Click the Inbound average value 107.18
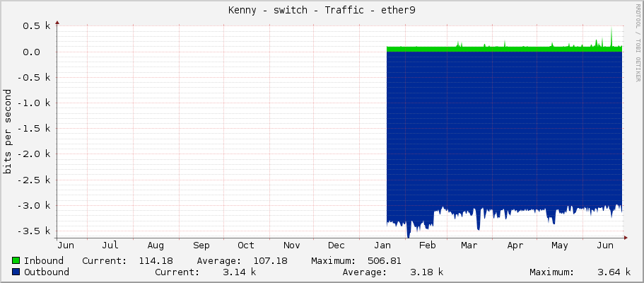The image size is (644, 283). click(270, 261)
